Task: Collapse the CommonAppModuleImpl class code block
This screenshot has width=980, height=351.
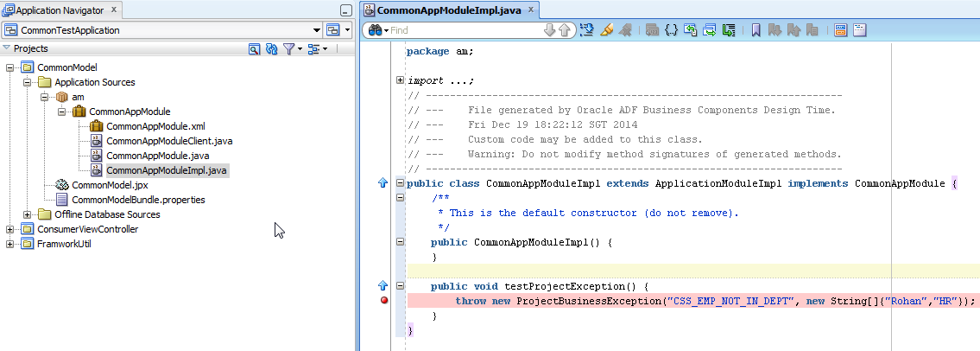Action: pyautogui.click(x=400, y=183)
